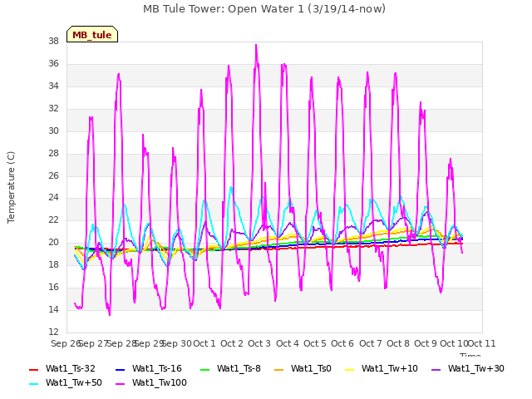Click the blue Wat1_Ts-16 legend swatch
Viewport: 532px width, 399px height.
click(x=121, y=369)
